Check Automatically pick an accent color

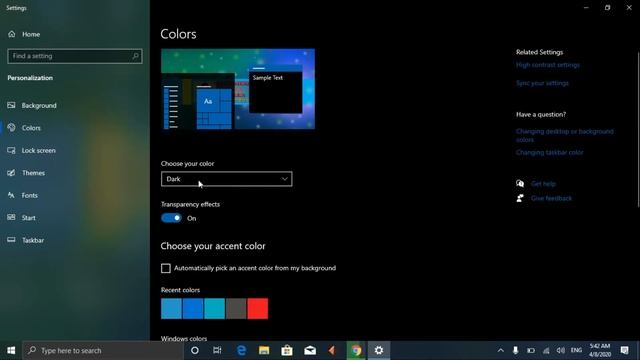pyautogui.click(x=166, y=268)
